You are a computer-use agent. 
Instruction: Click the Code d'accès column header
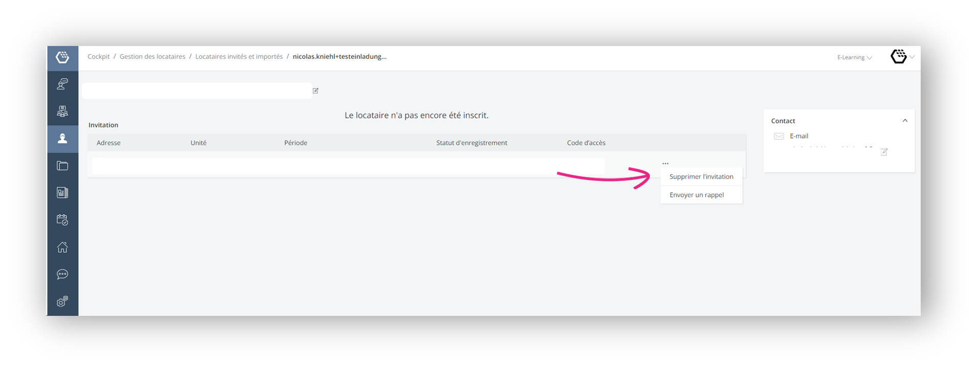586,143
